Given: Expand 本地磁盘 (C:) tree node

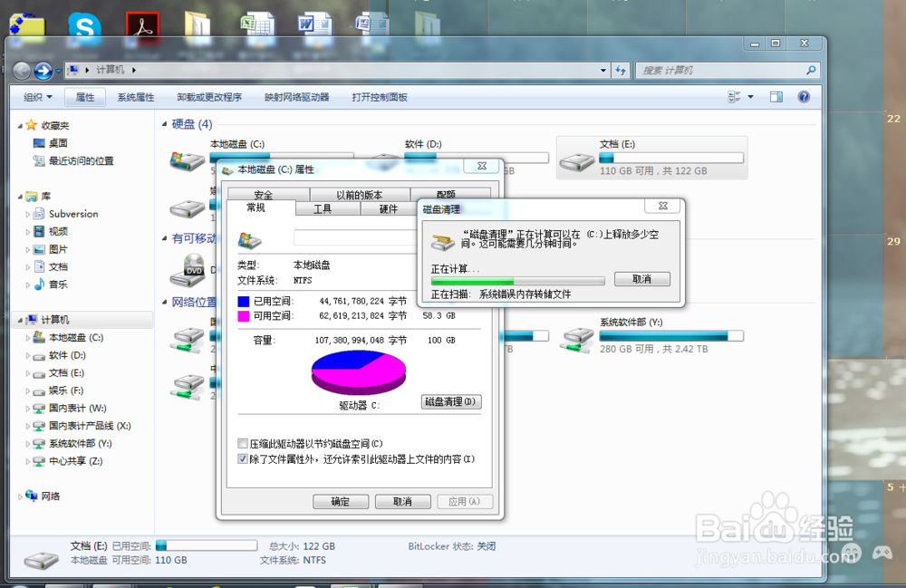Looking at the screenshot, I should coord(27,338).
